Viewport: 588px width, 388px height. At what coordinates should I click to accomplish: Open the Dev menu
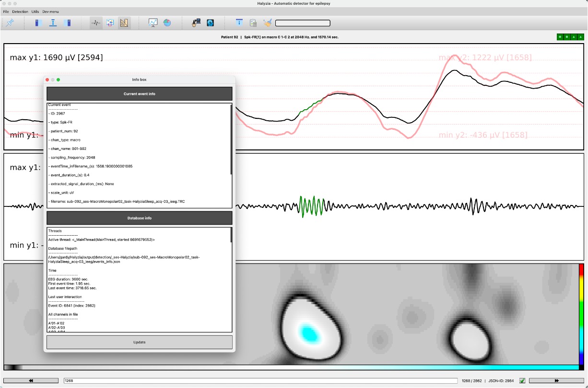pos(50,11)
